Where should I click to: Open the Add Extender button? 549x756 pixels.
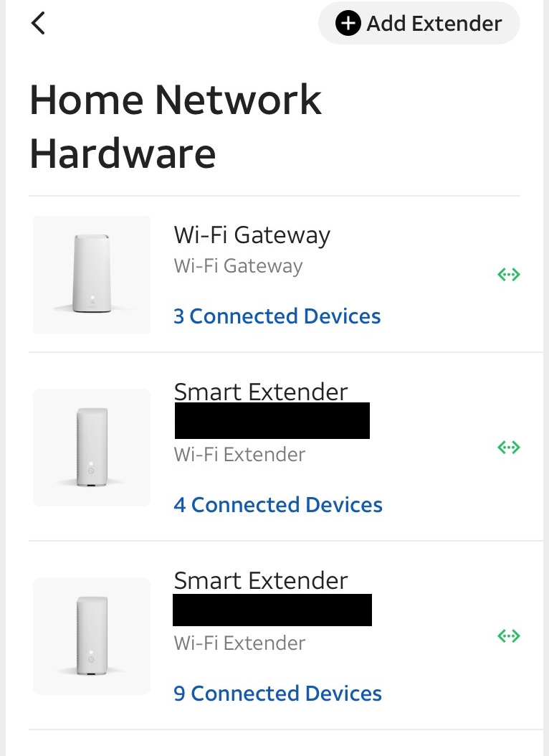[x=419, y=23]
